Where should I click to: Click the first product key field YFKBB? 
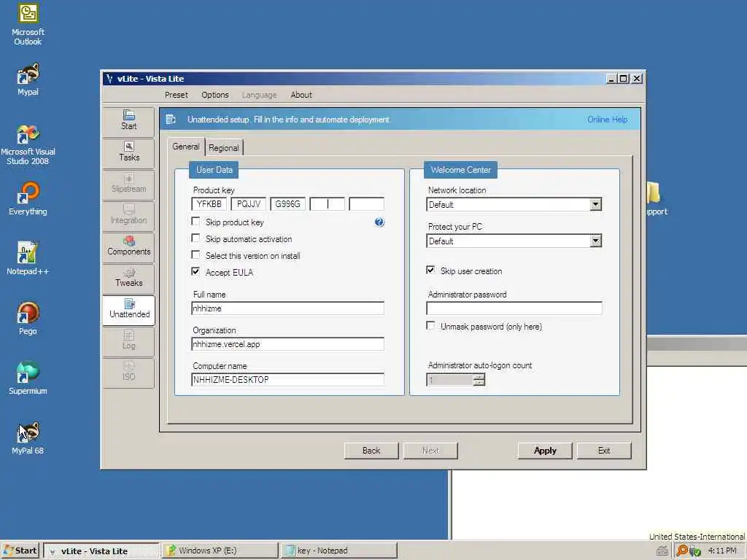click(209, 204)
